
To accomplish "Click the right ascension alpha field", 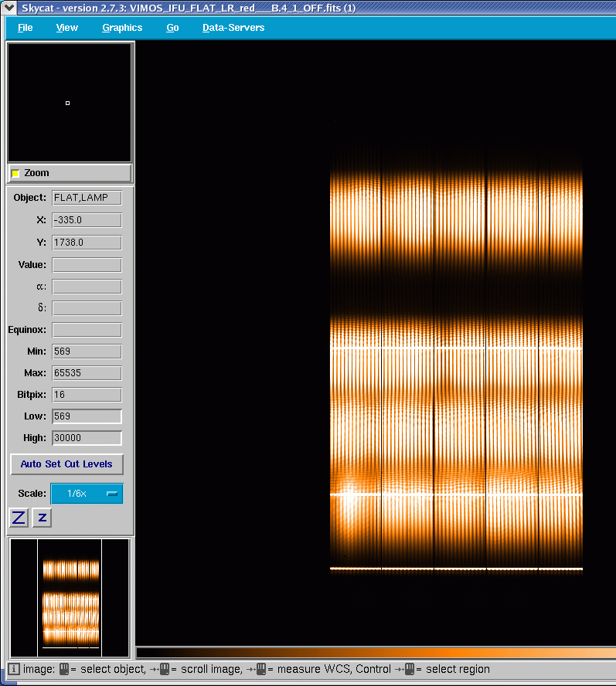I will click(x=87, y=287).
